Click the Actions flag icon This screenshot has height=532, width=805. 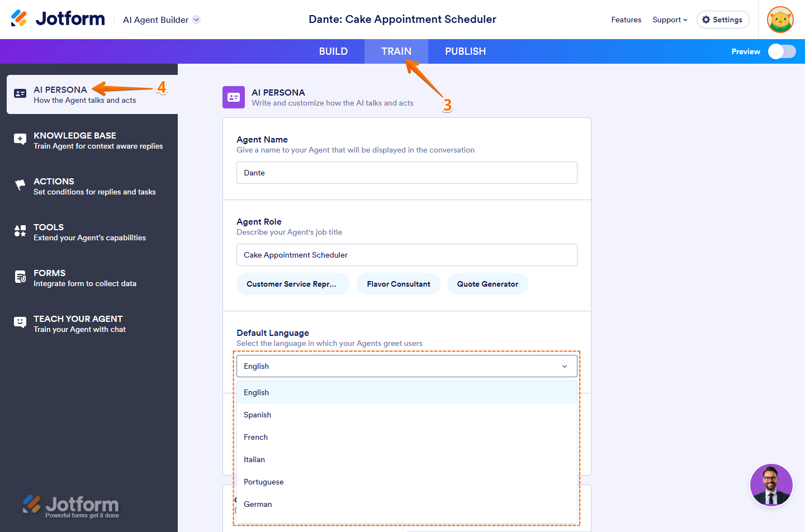click(x=20, y=185)
